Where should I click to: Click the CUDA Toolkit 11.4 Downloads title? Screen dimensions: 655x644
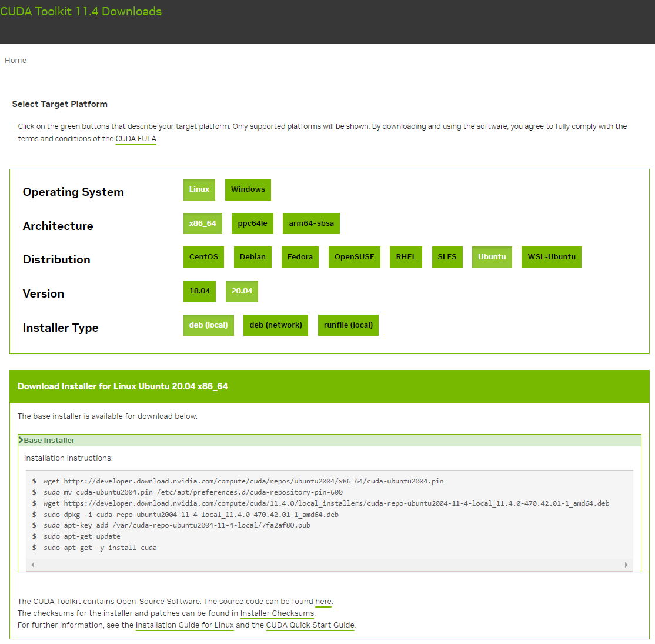tap(81, 11)
